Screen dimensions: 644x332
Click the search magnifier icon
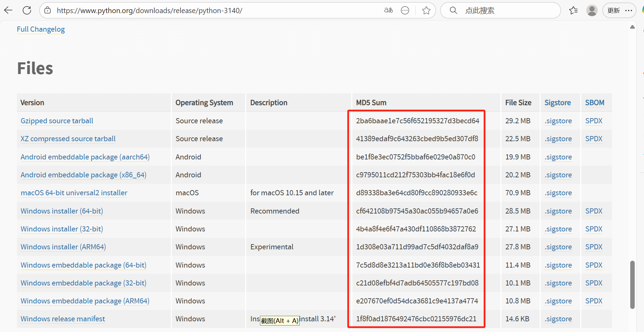tap(454, 10)
